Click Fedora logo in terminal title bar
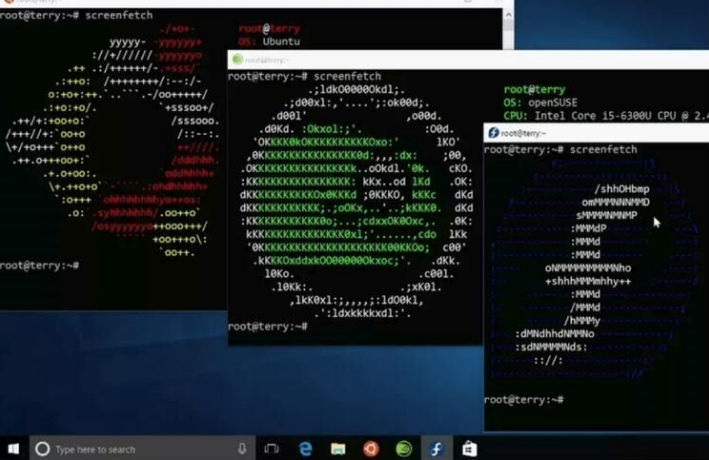 [493, 133]
